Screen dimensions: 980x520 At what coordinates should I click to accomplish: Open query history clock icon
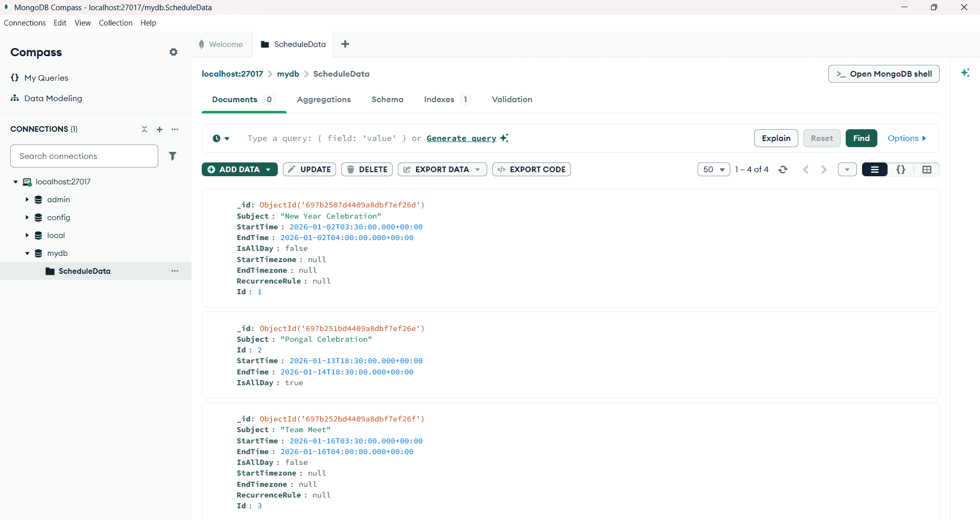221,138
